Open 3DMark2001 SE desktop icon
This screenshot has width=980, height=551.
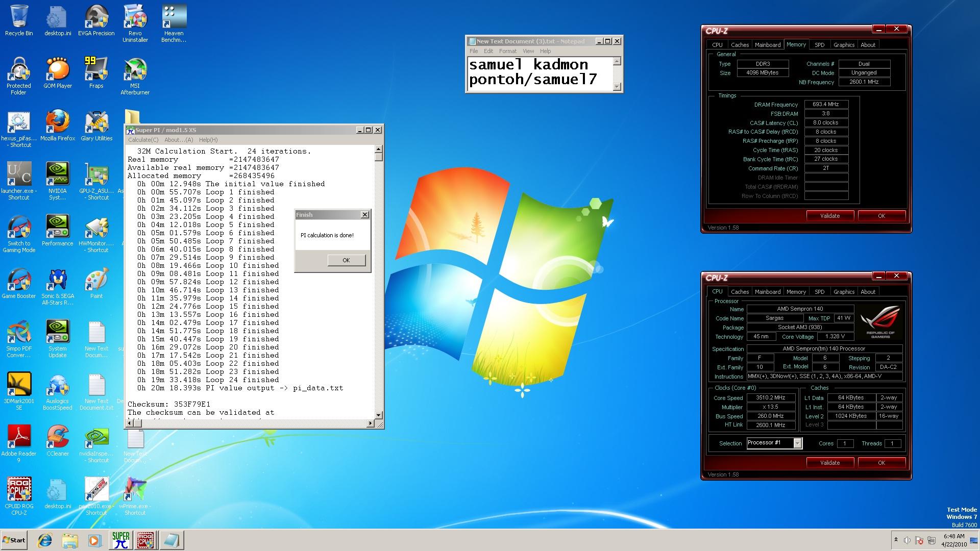click(19, 391)
